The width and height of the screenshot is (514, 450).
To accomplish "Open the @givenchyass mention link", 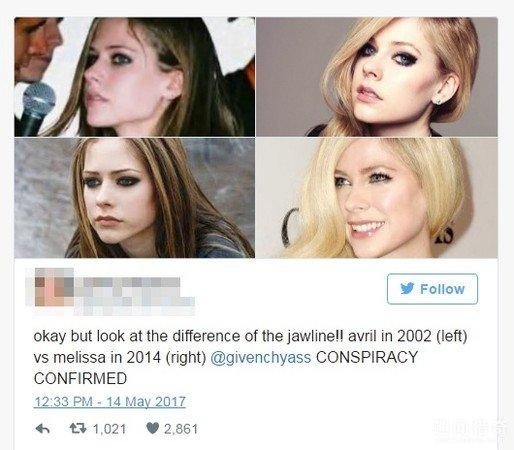I will coord(261,357).
